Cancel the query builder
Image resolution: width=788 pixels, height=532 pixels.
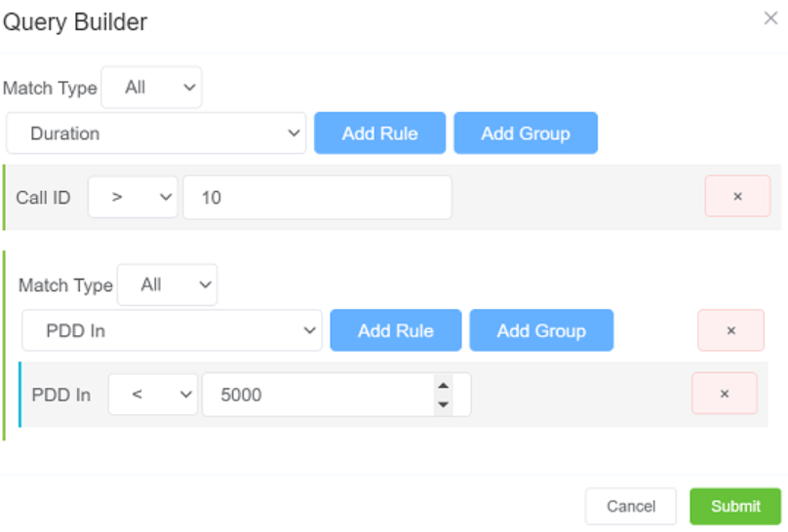[x=630, y=507]
